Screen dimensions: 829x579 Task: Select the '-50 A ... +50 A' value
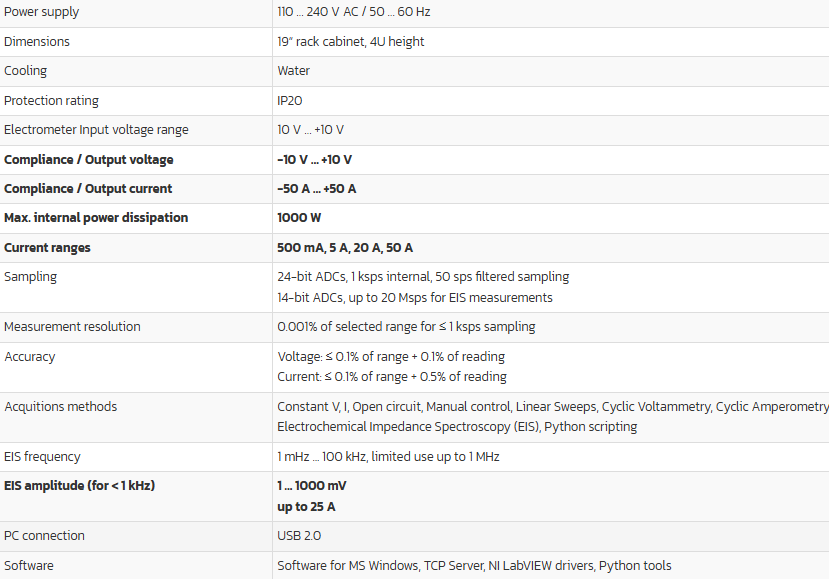(316, 189)
